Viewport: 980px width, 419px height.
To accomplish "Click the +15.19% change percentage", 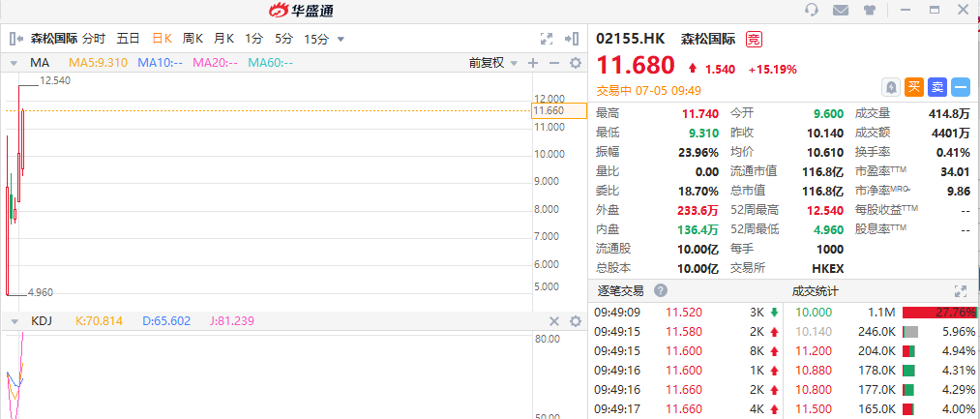I will pyautogui.click(x=773, y=70).
